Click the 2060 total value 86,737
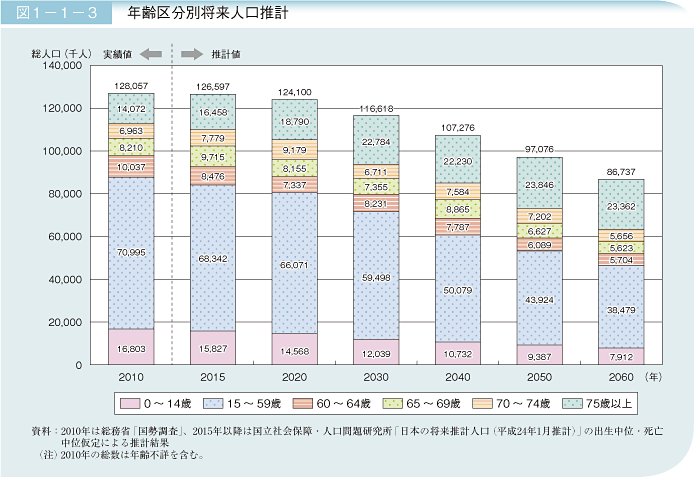This screenshot has width=694, height=477. coord(621,172)
